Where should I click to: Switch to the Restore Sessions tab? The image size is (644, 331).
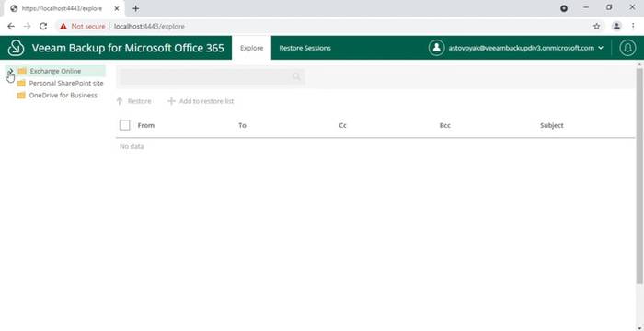tap(305, 48)
